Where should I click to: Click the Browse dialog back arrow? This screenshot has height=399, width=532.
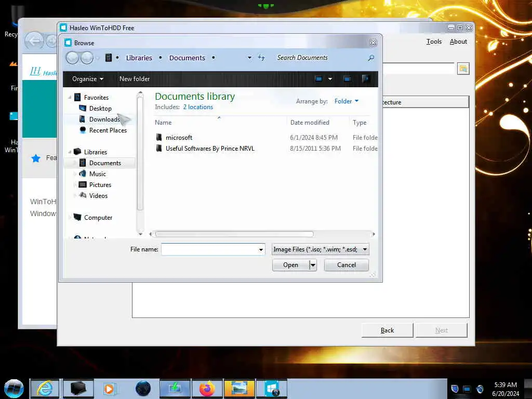[x=72, y=58]
